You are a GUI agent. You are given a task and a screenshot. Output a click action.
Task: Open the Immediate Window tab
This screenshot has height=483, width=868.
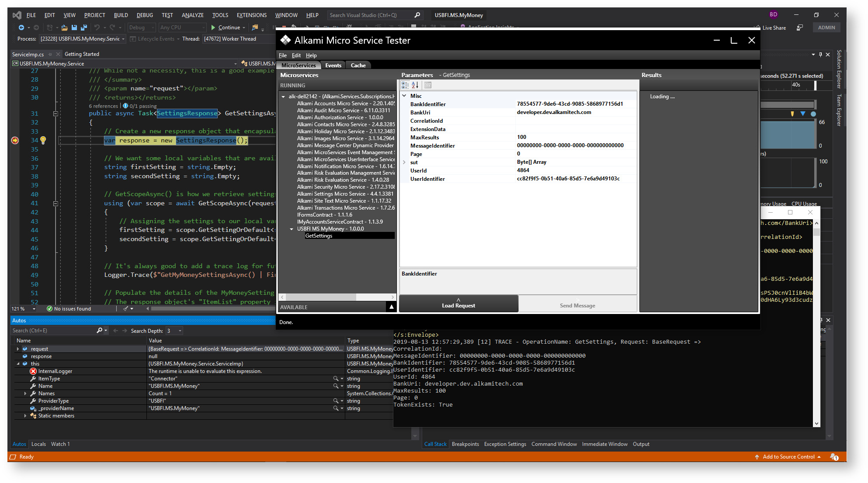click(x=604, y=444)
